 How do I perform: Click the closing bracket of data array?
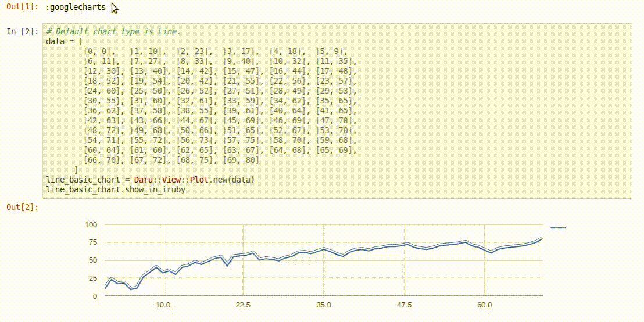(x=76, y=170)
